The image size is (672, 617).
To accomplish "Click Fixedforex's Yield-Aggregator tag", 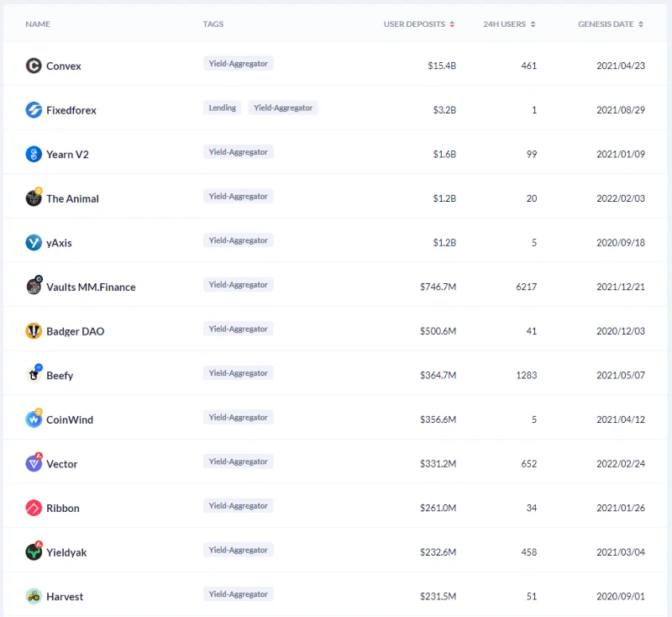I will pyautogui.click(x=283, y=108).
